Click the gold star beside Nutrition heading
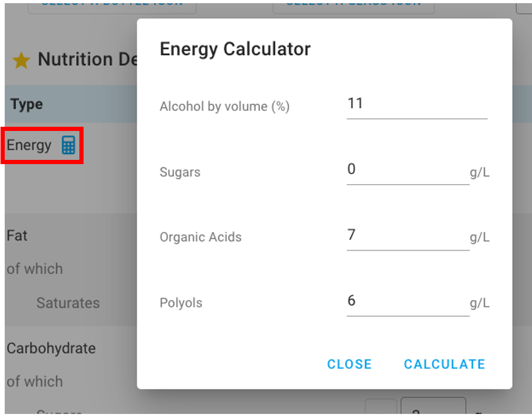Image resolution: width=532 pixels, height=415 pixels. click(x=21, y=60)
